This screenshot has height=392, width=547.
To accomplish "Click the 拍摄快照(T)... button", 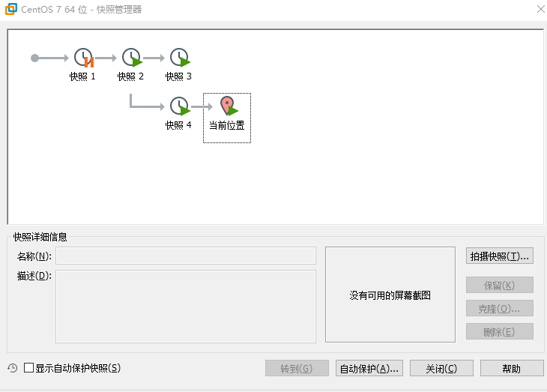I will (x=500, y=256).
